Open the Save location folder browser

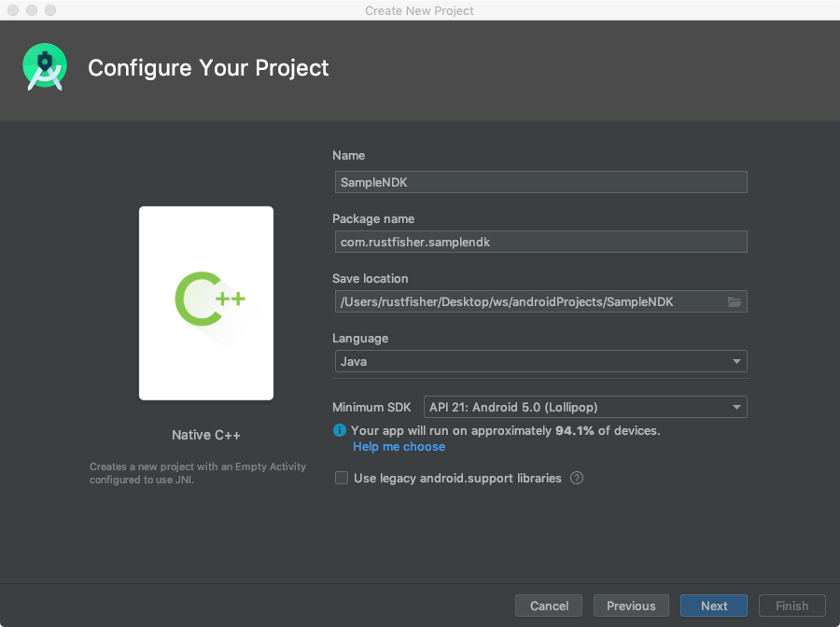[734, 301]
